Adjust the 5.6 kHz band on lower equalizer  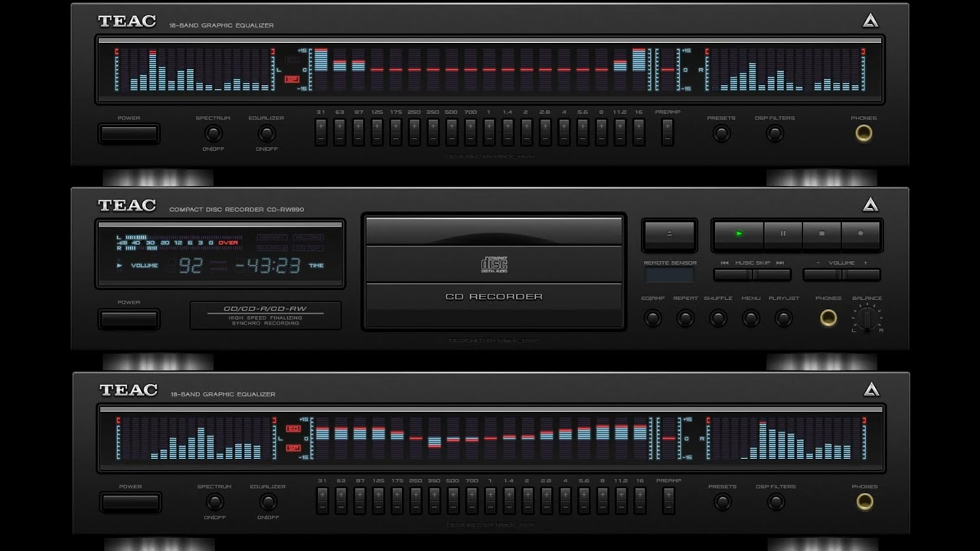coord(584,501)
